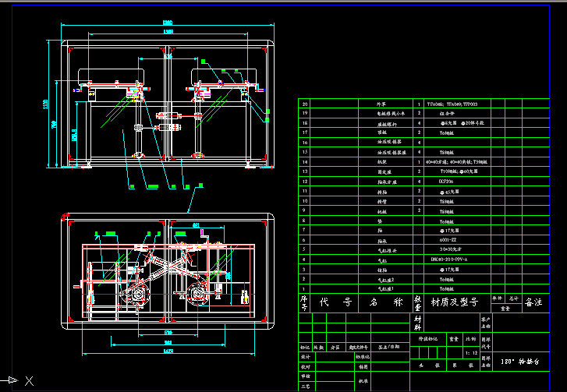Select the '标记' revision header cell
Image resolution: width=567 pixels, height=392 pixels.
(x=305, y=348)
